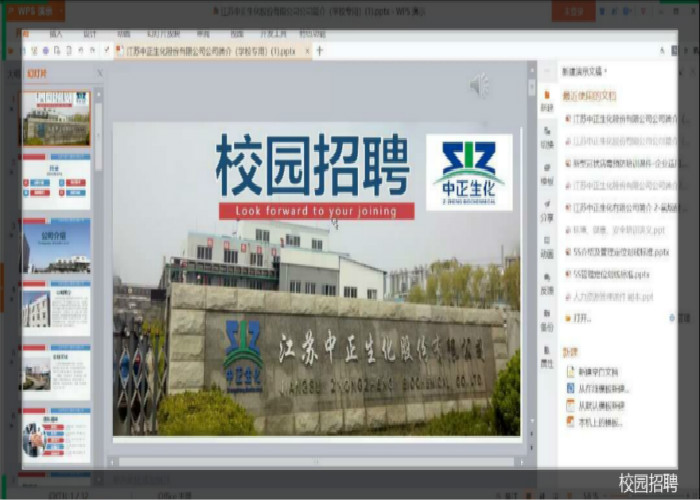This screenshot has height=500, width=700.
Task: Click the folder icon beside 打开...
Action: click(568, 318)
